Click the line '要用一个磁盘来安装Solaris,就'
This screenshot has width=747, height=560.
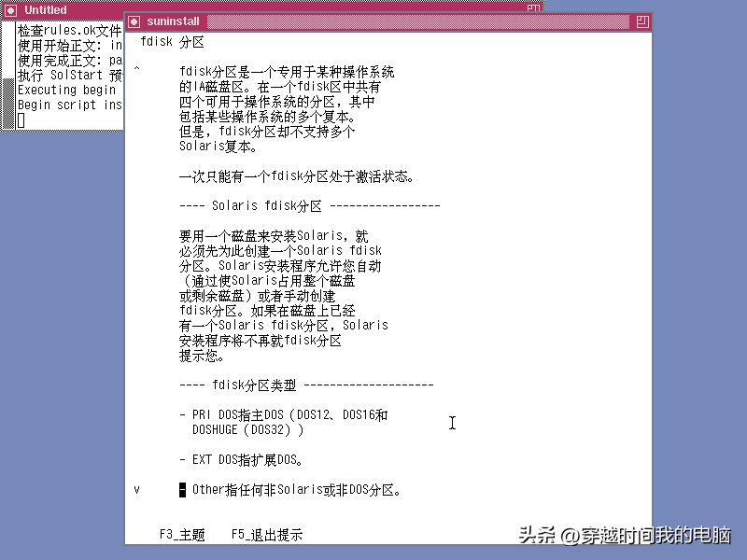[x=274, y=236]
